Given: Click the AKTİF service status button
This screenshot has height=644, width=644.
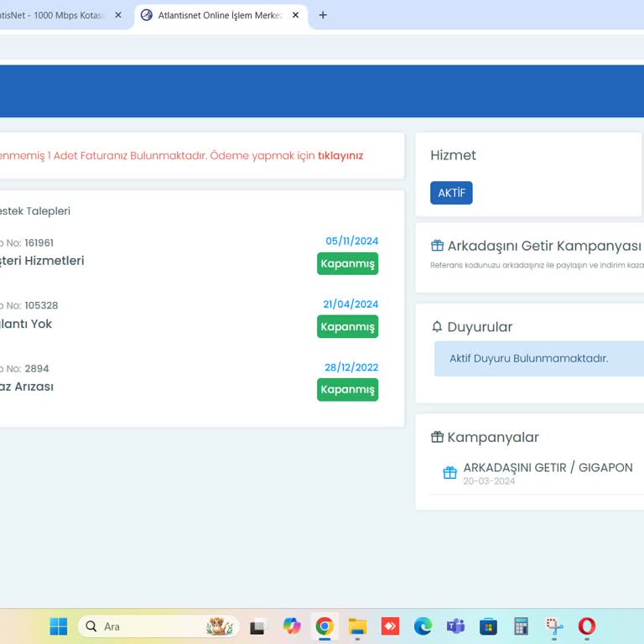Looking at the screenshot, I should (451, 193).
